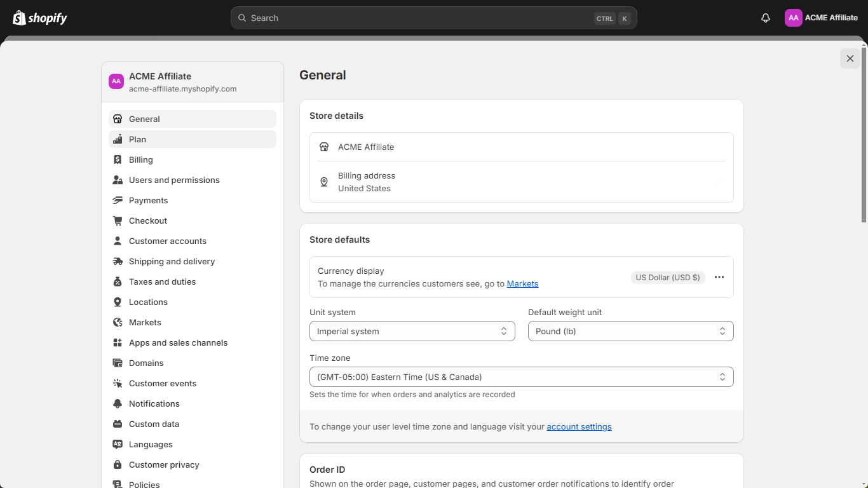Image resolution: width=868 pixels, height=488 pixels.
Task: Click the vertical scrollbar thumb
Action: [864, 135]
